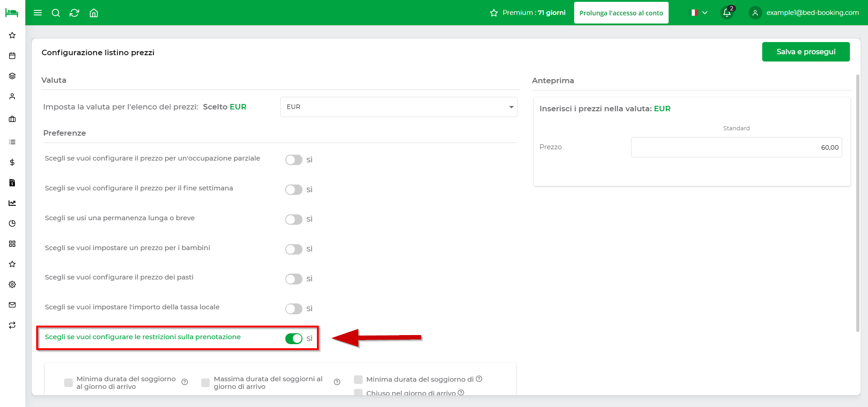Open the stacked layers icon in sidebar
This screenshot has height=407, width=868.
pos(12,76)
